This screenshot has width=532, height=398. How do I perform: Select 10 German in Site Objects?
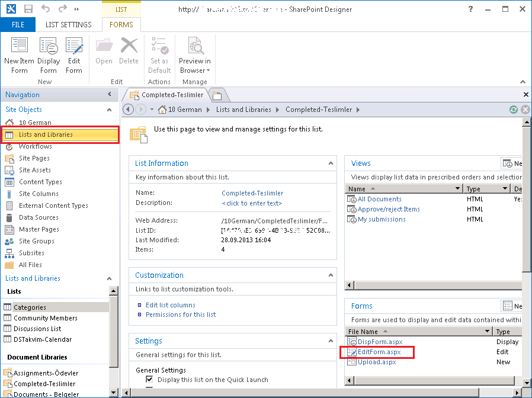click(x=35, y=123)
